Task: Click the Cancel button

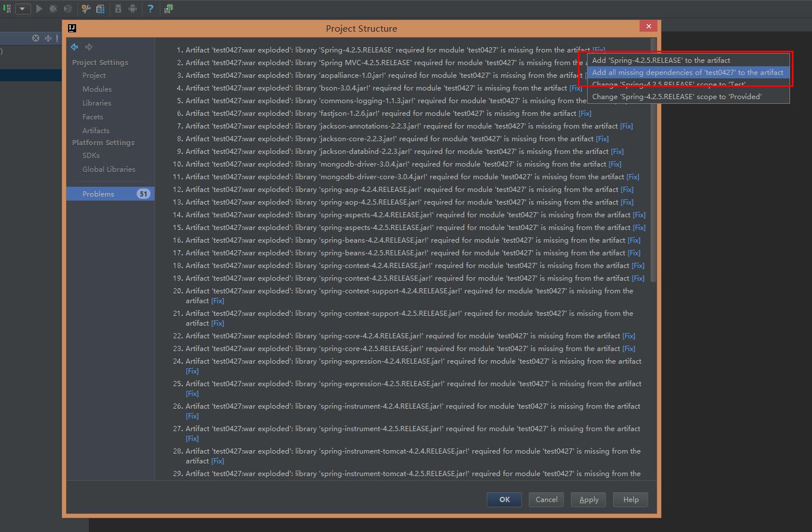Action: tap(547, 500)
